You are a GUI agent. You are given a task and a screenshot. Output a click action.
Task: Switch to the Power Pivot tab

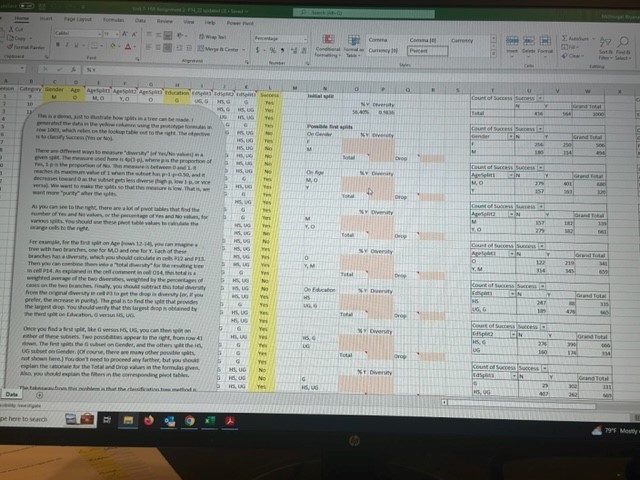(240, 23)
